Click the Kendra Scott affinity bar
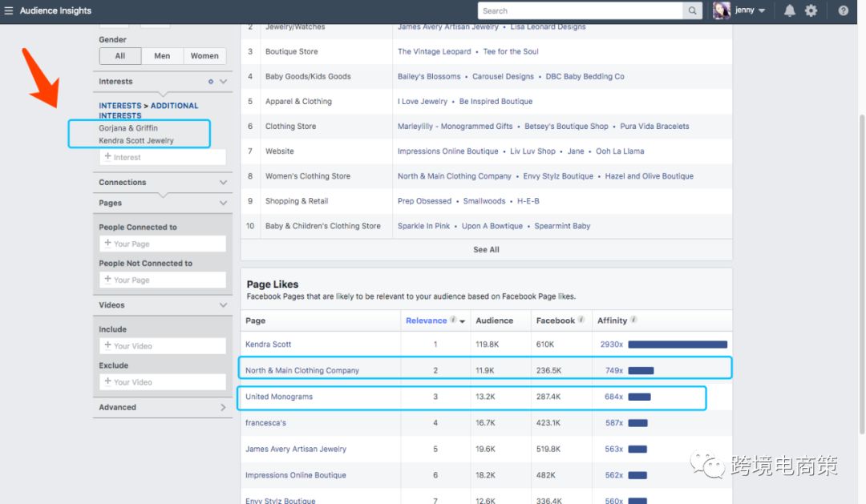Image resolution: width=866 pixels, height=504 pixels. (677, 345)
